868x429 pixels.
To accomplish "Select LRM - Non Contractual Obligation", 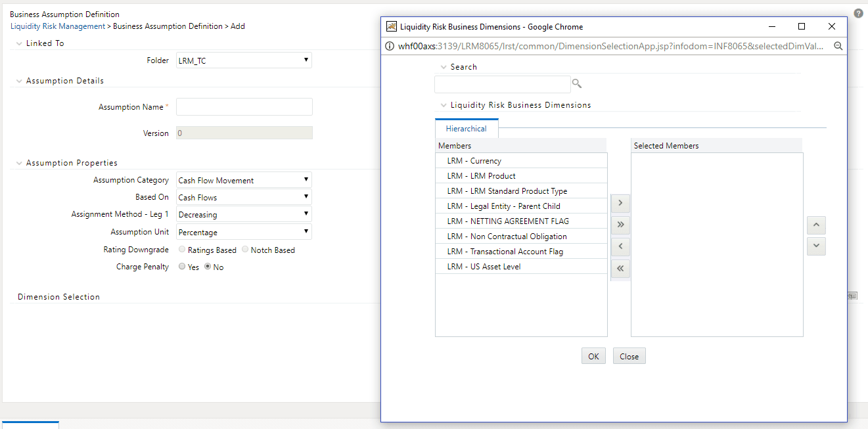I will pos(521,237).
